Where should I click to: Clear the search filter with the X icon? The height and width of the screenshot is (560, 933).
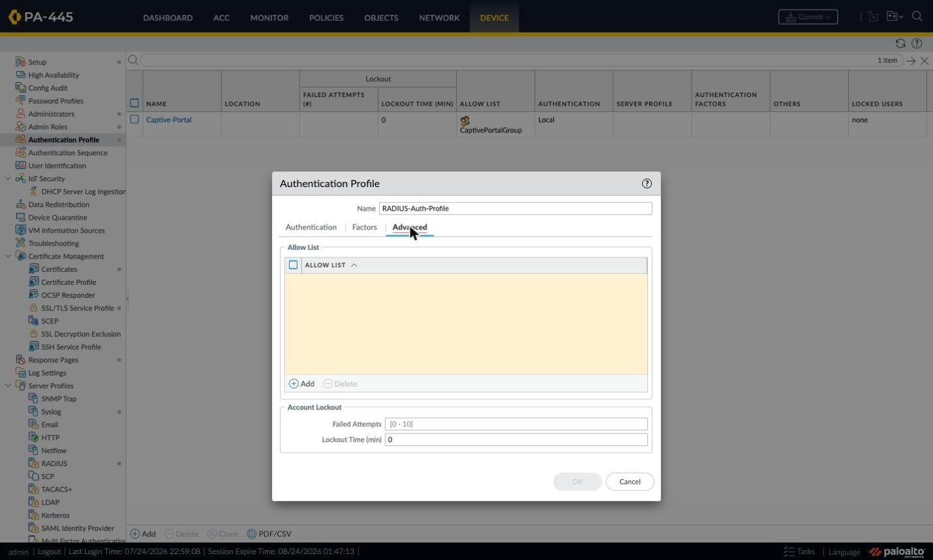925,61
